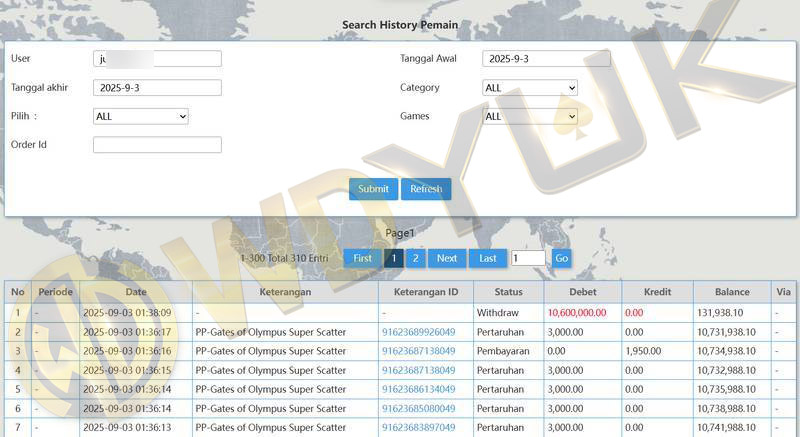Click the Kredit column header
Image resolution: width=800 pixels, height=437 pixels.
click(657, 292)
